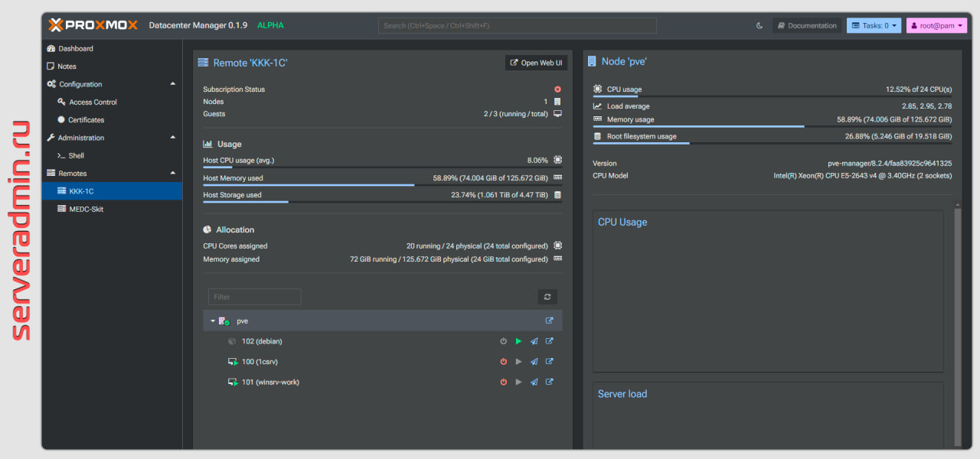Open the pve node using its external-link icon
Viewport: 980px width, 459px height.
pos(549,321)
